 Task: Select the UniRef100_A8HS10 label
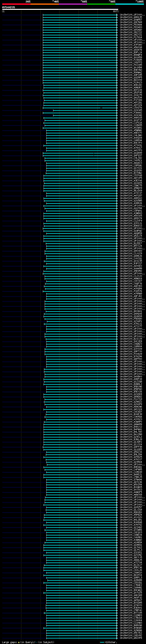click(x=131, y=198)
